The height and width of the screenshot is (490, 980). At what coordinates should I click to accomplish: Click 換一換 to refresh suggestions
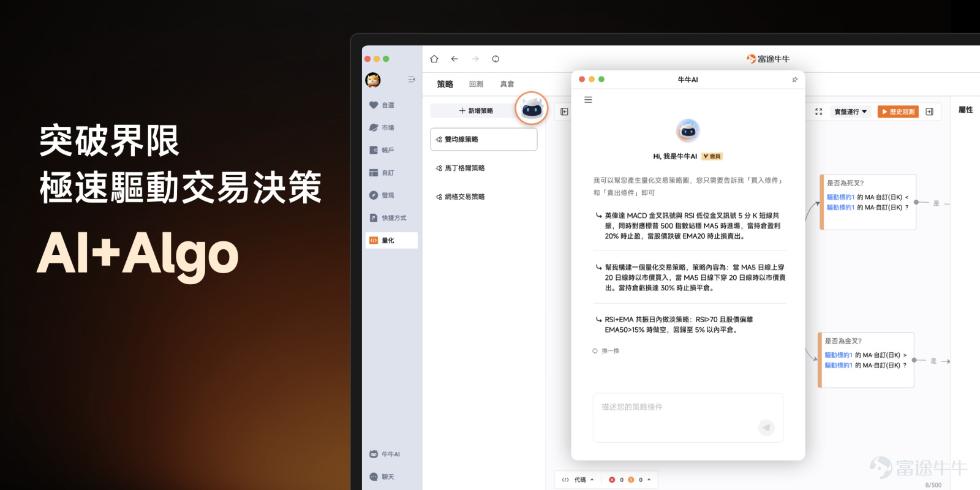[606, 351]
